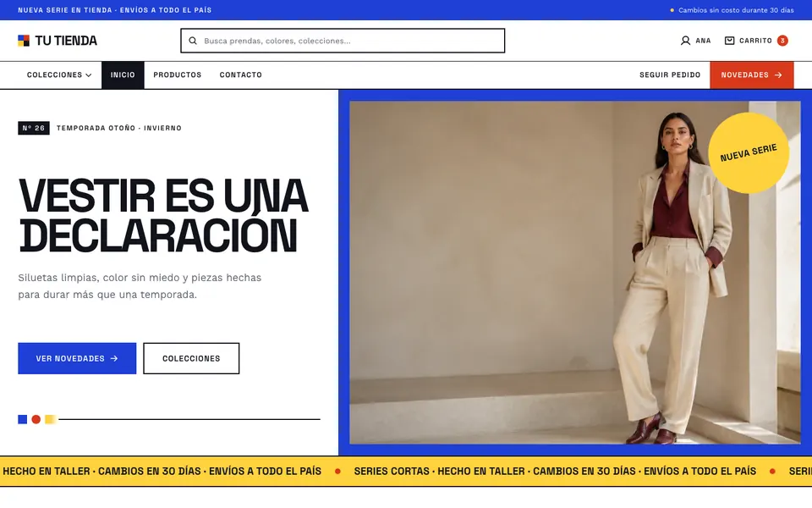Click the blue VER NOVEDADES button
Viewport: 812px width, 508px height.
click(x=77, y=358)
